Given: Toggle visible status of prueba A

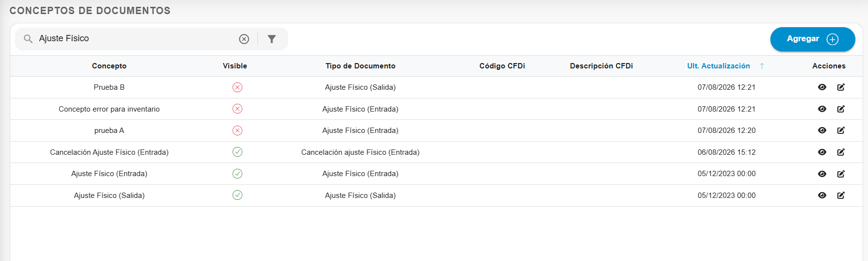Looking at the screenshot, I should 237,130.
